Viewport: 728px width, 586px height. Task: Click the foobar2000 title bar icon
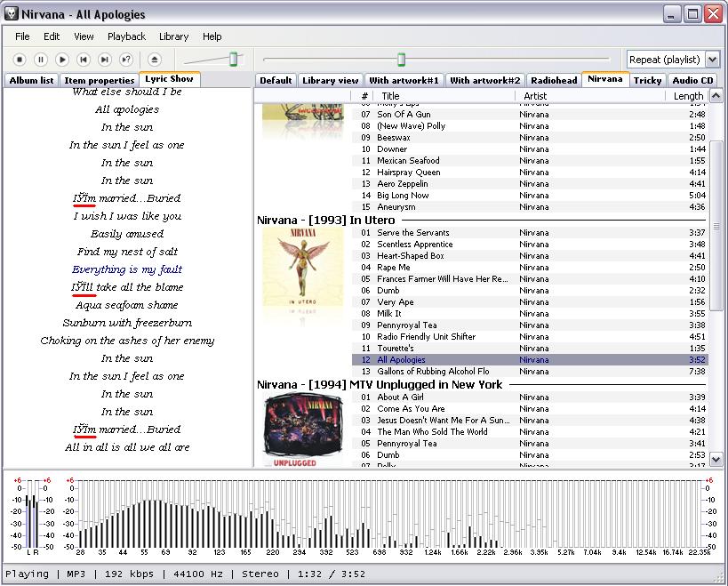12,13
